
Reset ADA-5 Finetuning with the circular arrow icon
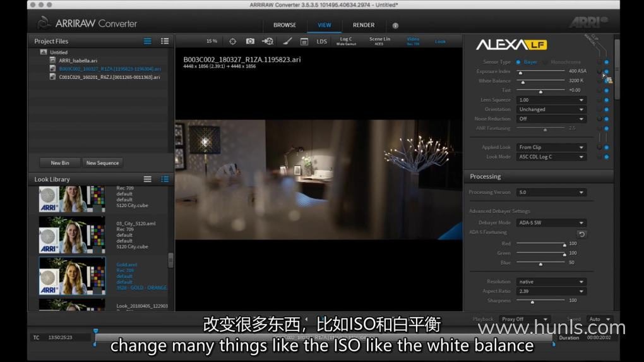[581, 234]
